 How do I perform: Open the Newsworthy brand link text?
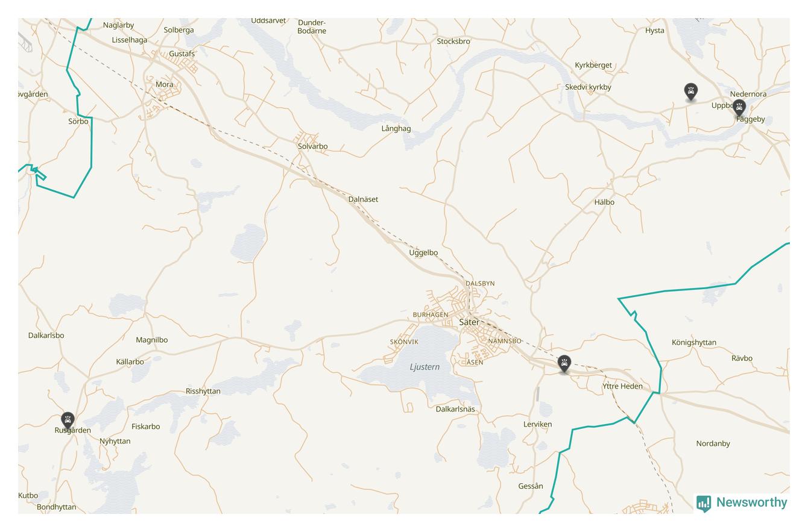(751, 502)
